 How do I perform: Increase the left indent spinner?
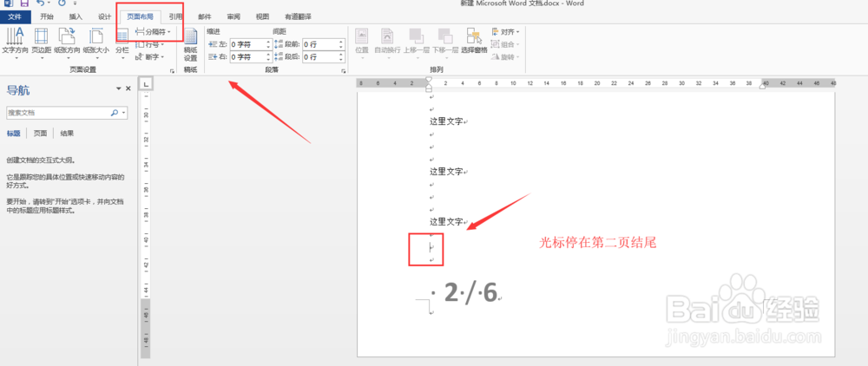pyautogui.click(x=269, y=42)
